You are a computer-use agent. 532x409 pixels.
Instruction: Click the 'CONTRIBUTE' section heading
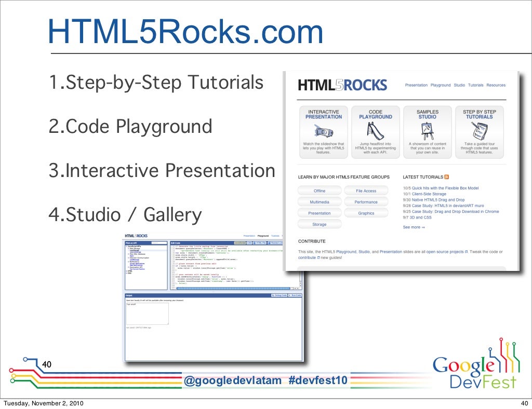(312, 241)
